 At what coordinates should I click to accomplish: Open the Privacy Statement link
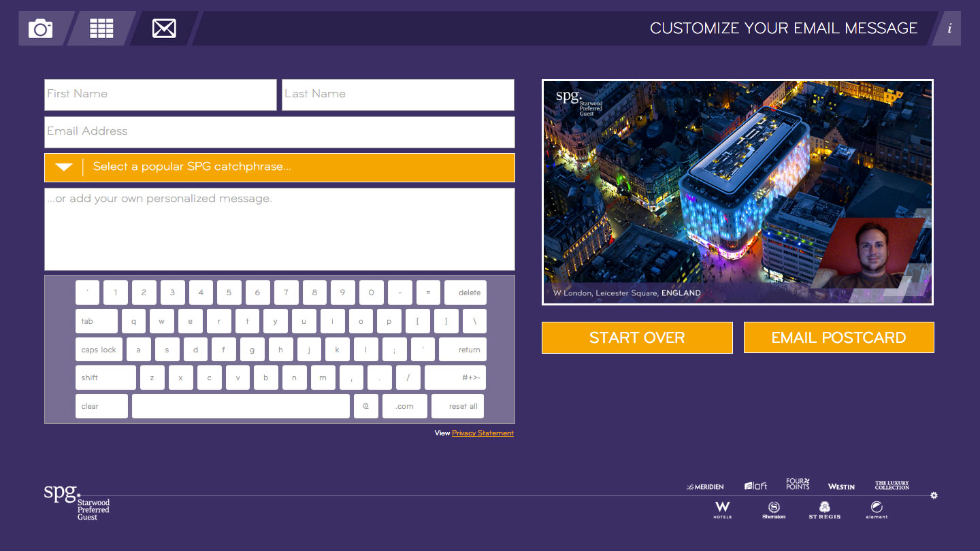[x=483, y=433]
